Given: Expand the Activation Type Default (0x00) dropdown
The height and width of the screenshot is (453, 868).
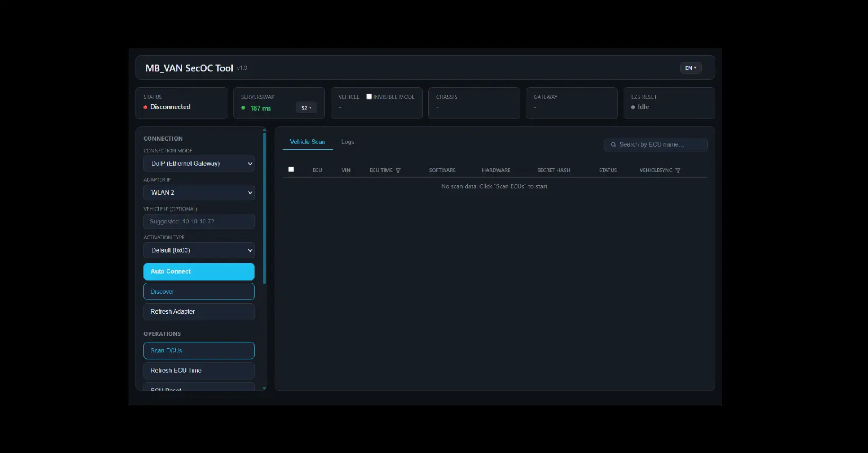Looking at the screenshot, I should (199, 250).
